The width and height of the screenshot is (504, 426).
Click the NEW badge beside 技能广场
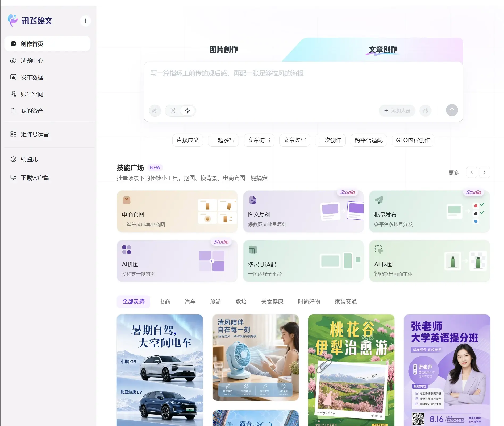(155, 167)
